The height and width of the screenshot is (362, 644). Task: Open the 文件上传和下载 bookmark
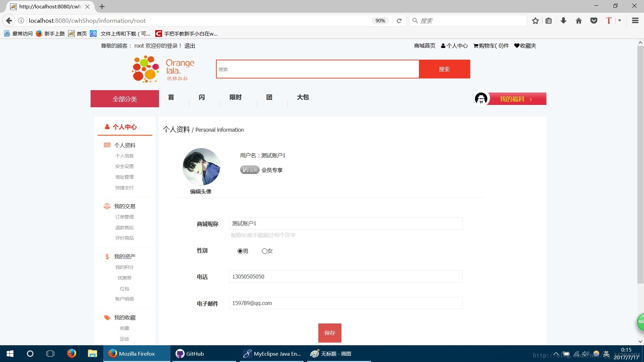point(121,34)
